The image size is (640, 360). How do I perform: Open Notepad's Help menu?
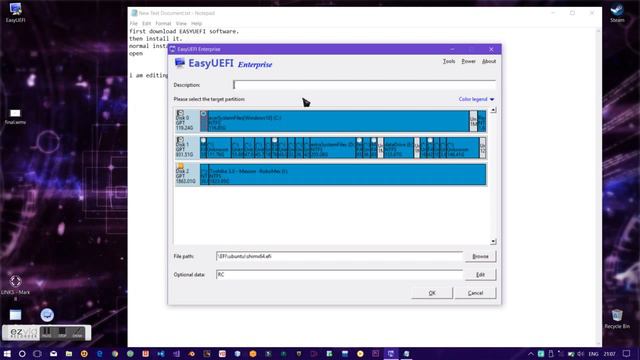[196, 24]
